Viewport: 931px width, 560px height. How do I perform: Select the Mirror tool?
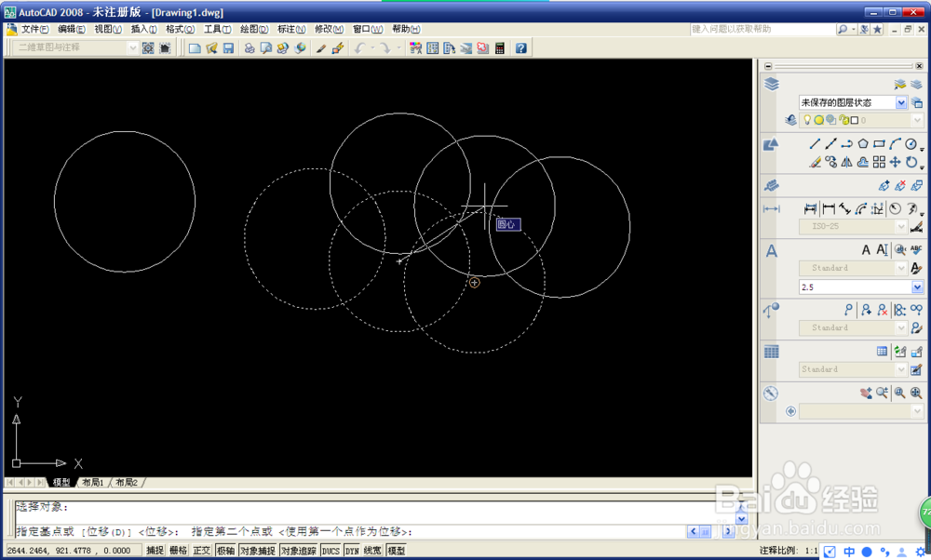click(846, 162)
